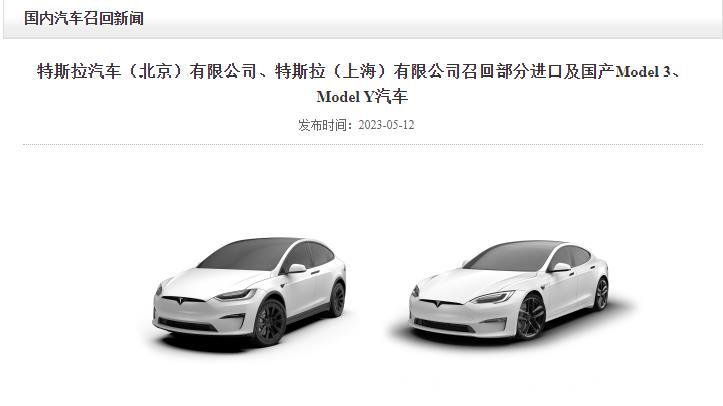The image size is (723, 406).
Task: Open the left white Tesla Model X image
Action: (x=249, y=292)
